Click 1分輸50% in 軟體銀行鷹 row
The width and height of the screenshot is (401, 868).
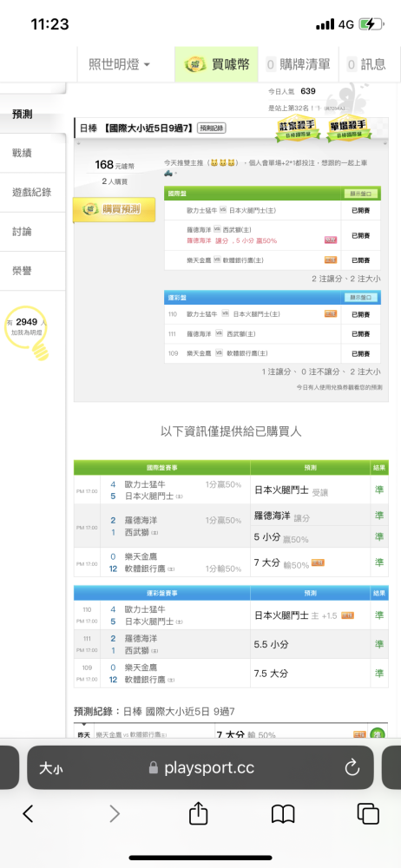click(x=223, y=569)
